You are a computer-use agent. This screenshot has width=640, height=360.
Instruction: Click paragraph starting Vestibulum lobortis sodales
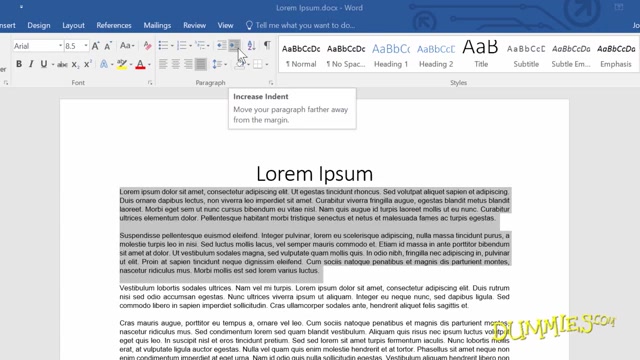[314, 297]
